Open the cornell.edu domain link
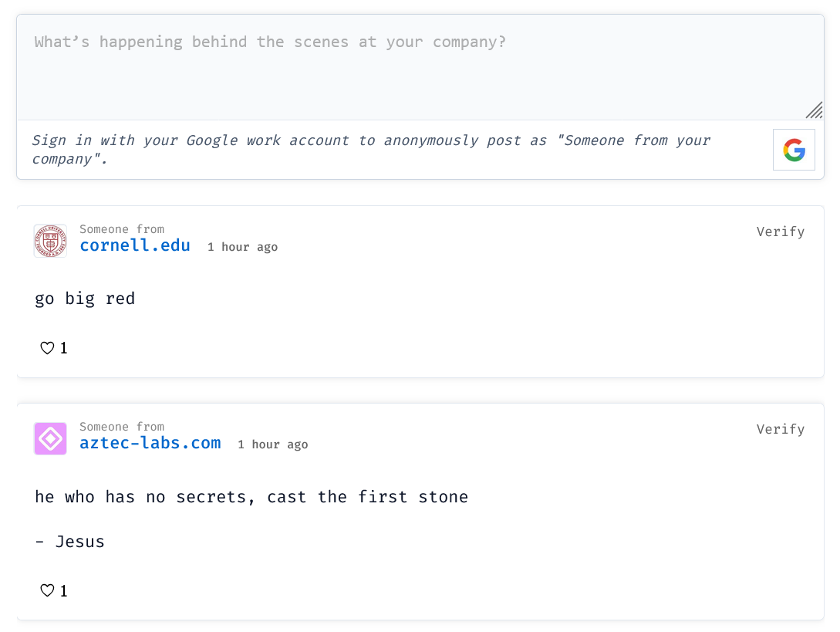This screenshot has width=840, height=632. (135, 245)
